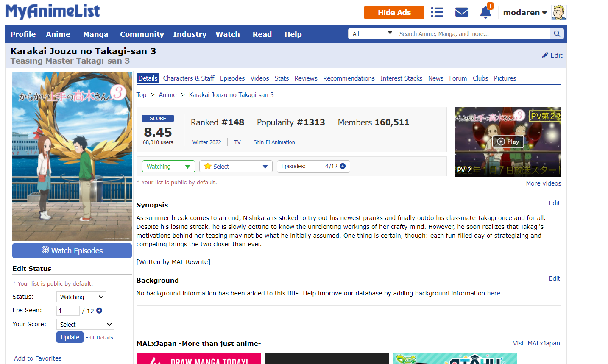Switch to the News tab

point(435,78)
